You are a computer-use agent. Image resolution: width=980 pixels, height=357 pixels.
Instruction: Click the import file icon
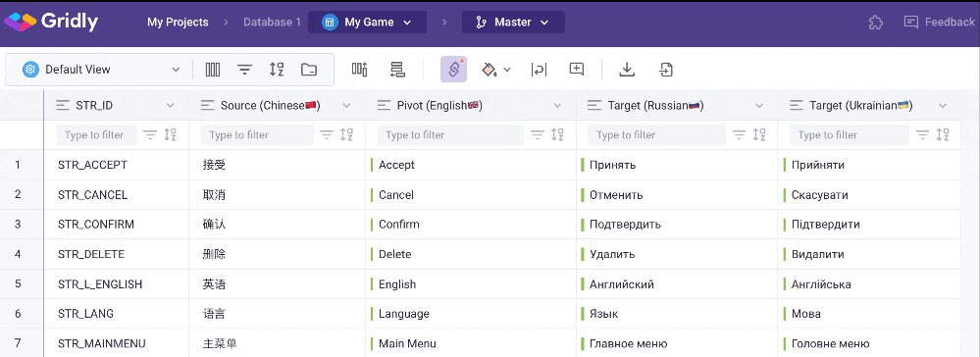(666, 70)
